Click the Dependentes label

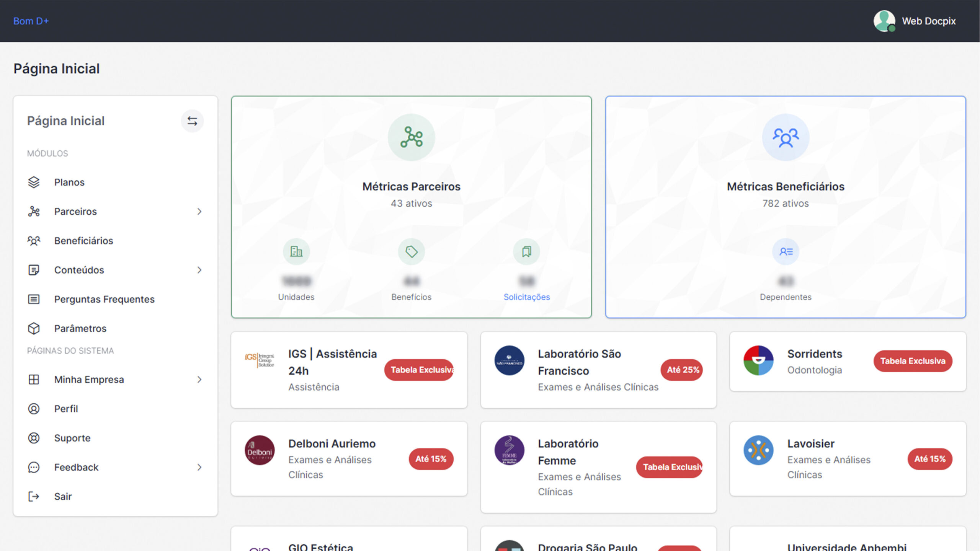click(786, 297)
